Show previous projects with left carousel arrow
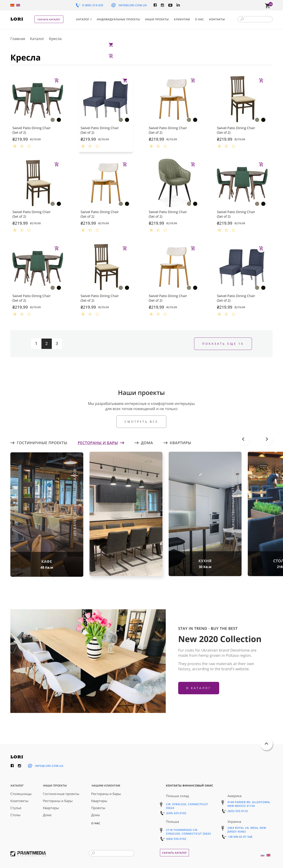 [243, 439]
